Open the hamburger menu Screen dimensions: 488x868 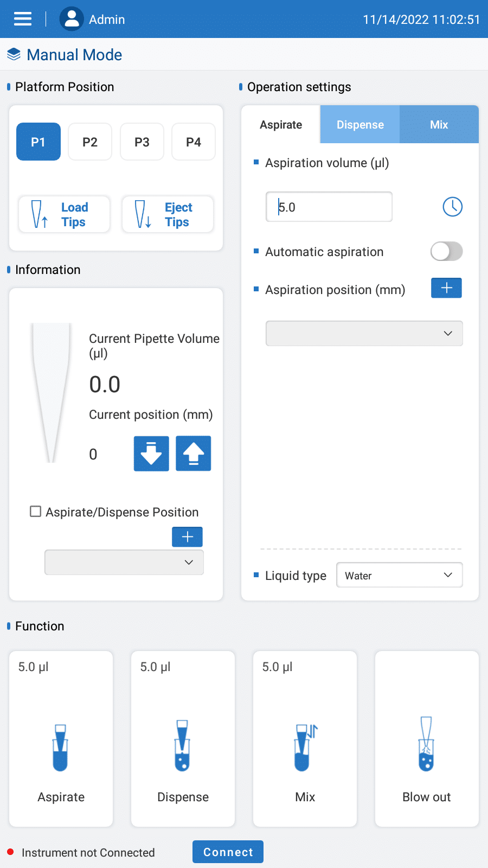[x=23, y=19]
